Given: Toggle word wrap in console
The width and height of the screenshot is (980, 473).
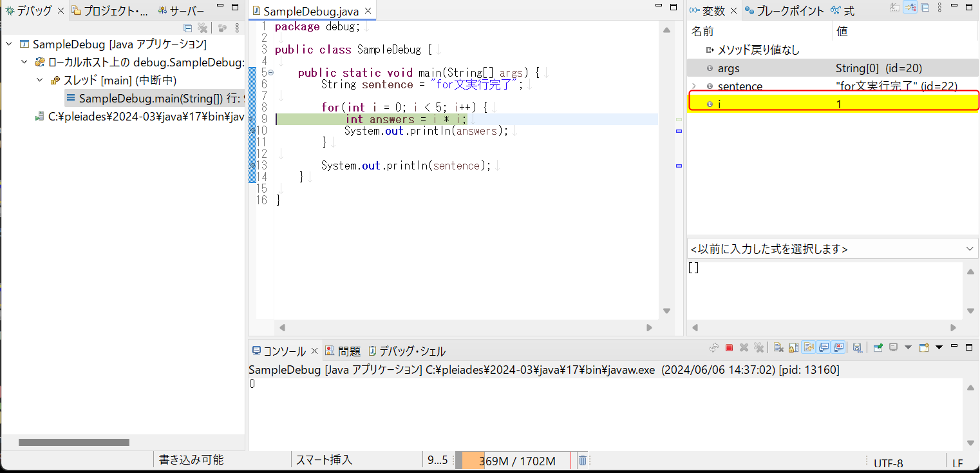Looking at the screenshot, I should tap(809, 347).
